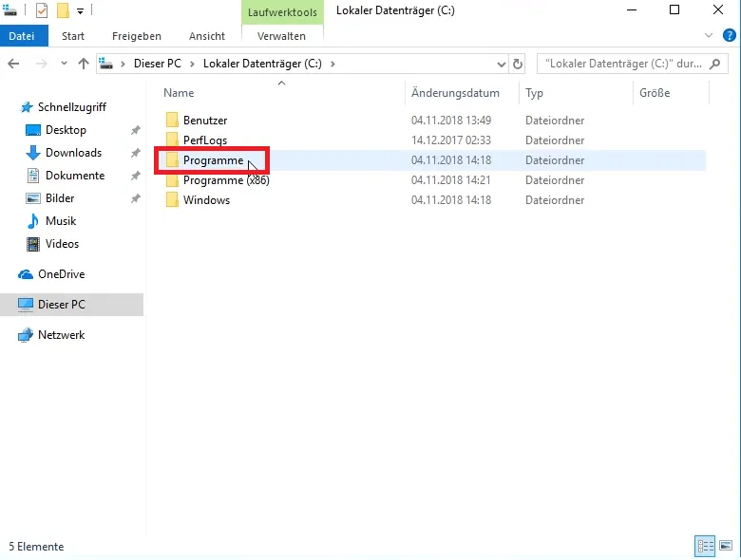Refresh the folder with the reload icon
Viewport: 741px width, 560px height.
(518, 64)
